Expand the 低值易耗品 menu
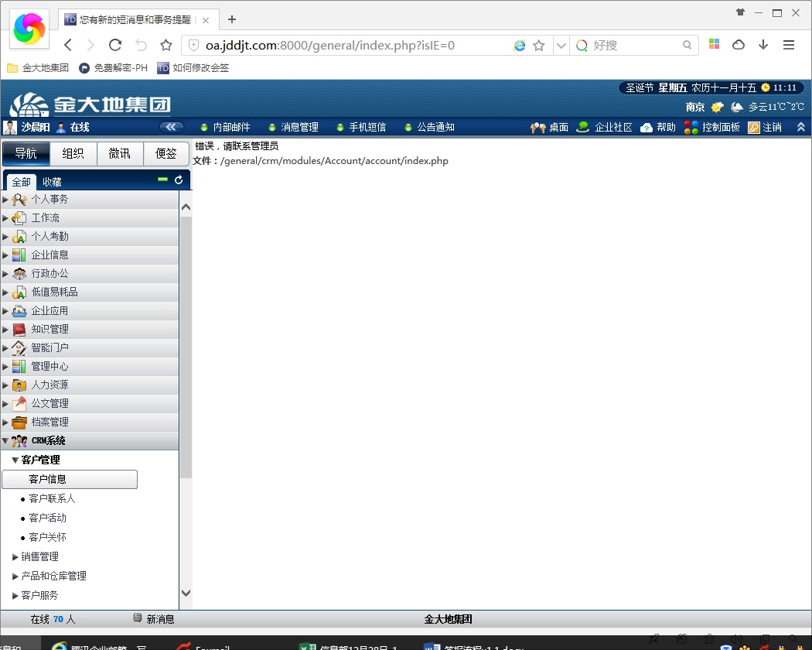 pyautogui.click(x=90, y=292)
